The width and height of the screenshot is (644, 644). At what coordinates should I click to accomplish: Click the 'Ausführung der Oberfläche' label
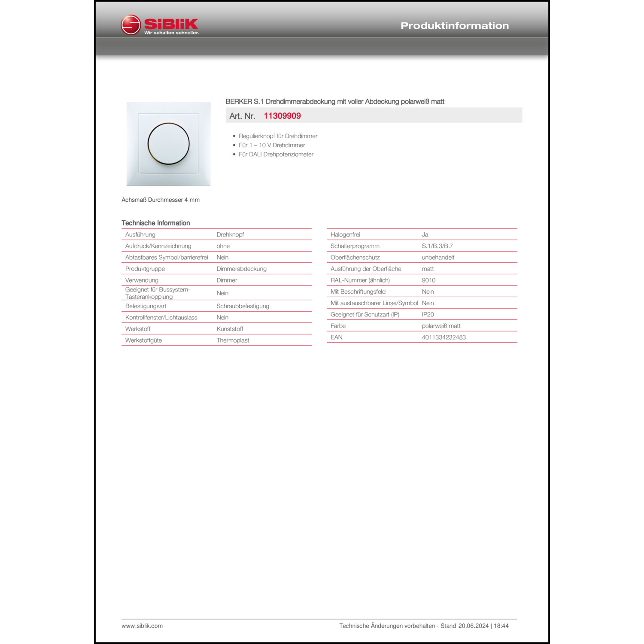[x=366, y=269]
